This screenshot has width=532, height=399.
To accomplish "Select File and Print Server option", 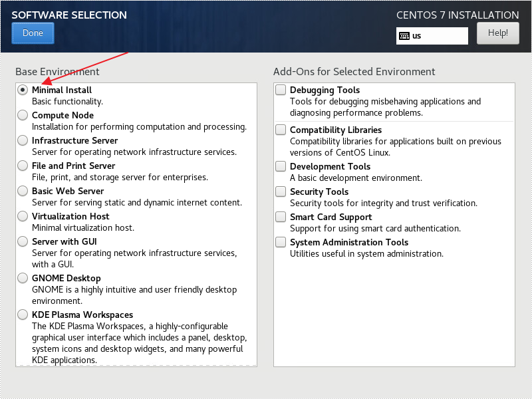I will [x=23, y=166].
